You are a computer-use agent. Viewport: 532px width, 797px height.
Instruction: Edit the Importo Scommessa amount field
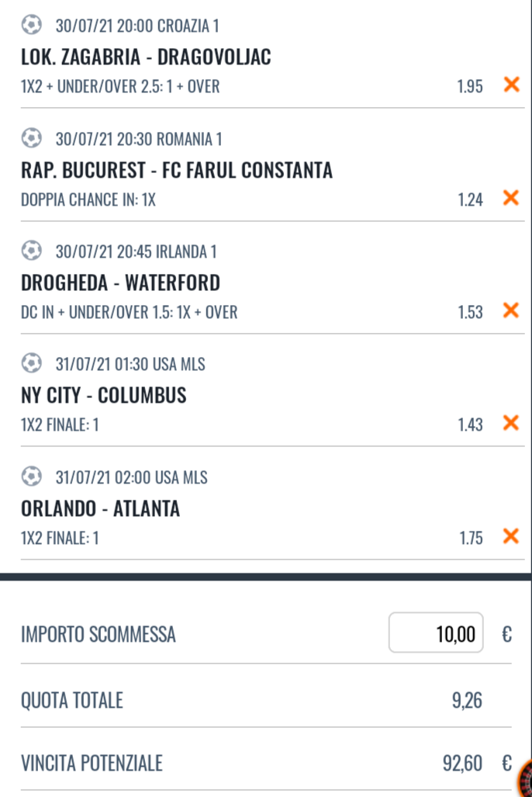(436, 633)
